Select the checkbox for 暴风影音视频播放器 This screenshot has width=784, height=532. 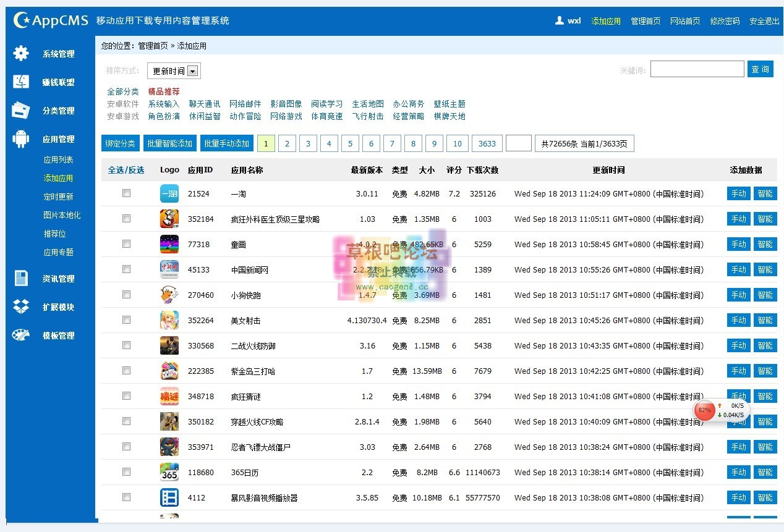[x=126, y=497]
